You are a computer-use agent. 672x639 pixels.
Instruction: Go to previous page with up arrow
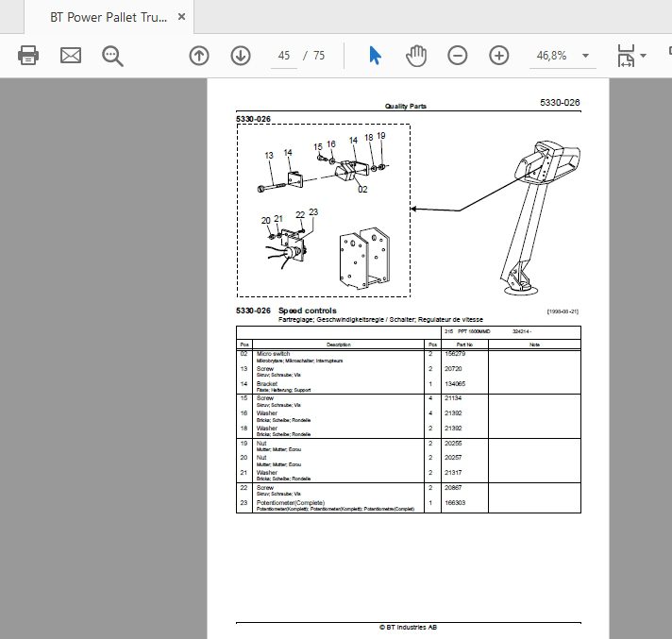pos(199,56)
